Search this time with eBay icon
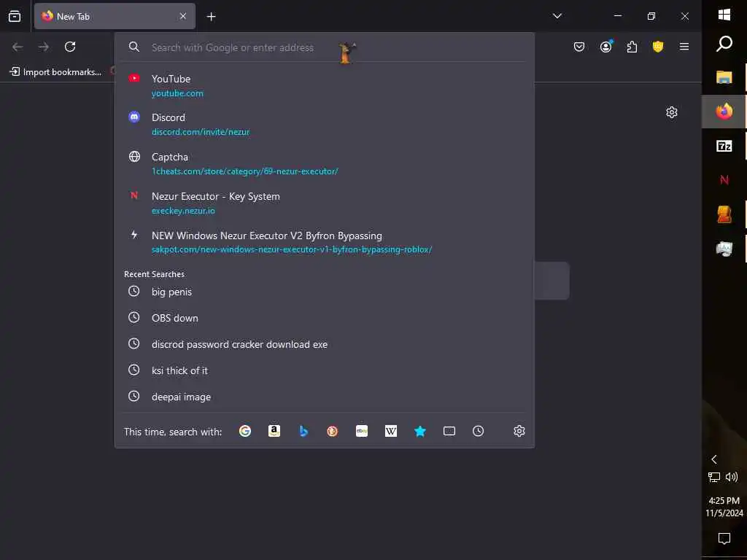This screenshot has width=747, height=560. tap(362, 432)
